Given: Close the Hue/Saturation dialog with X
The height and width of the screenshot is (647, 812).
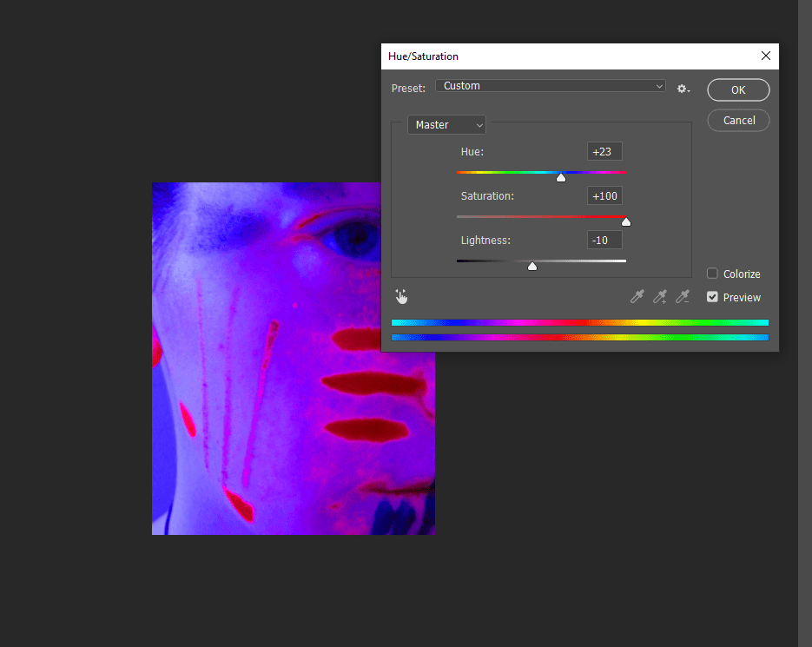Looking at the screenshot, I should click(765, 56).
